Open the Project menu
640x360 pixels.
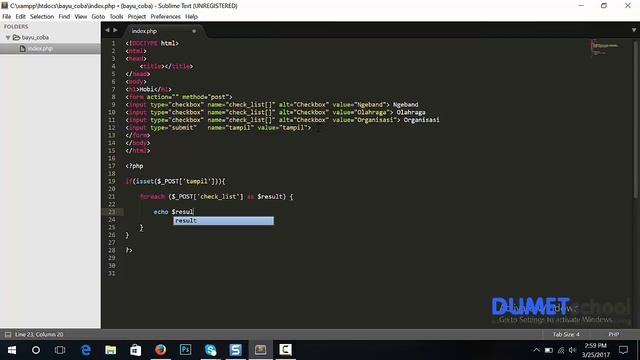pos(136,17)
